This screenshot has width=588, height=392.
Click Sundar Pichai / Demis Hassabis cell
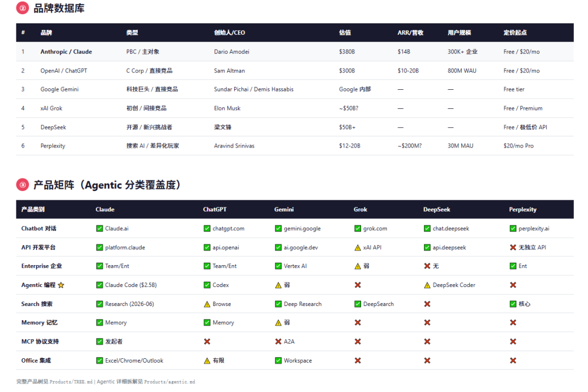tap(254, 89)
